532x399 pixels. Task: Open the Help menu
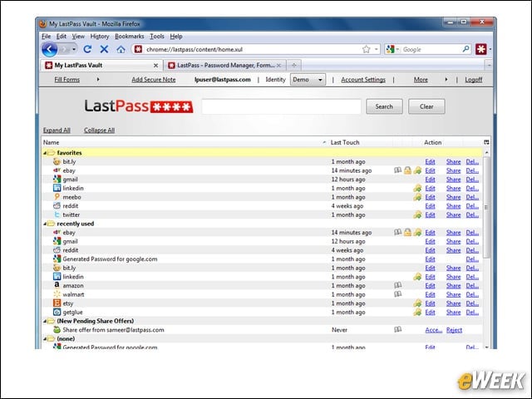(x=176, y=37)
